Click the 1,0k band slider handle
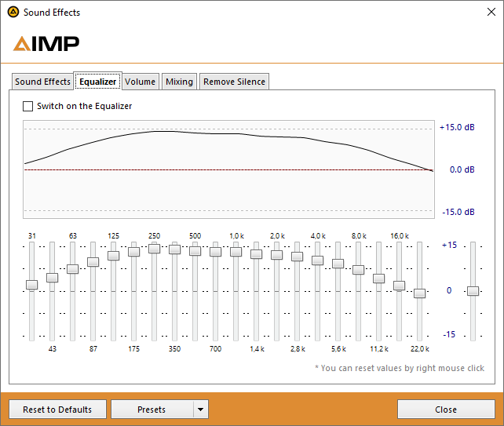 coord(236,251)
